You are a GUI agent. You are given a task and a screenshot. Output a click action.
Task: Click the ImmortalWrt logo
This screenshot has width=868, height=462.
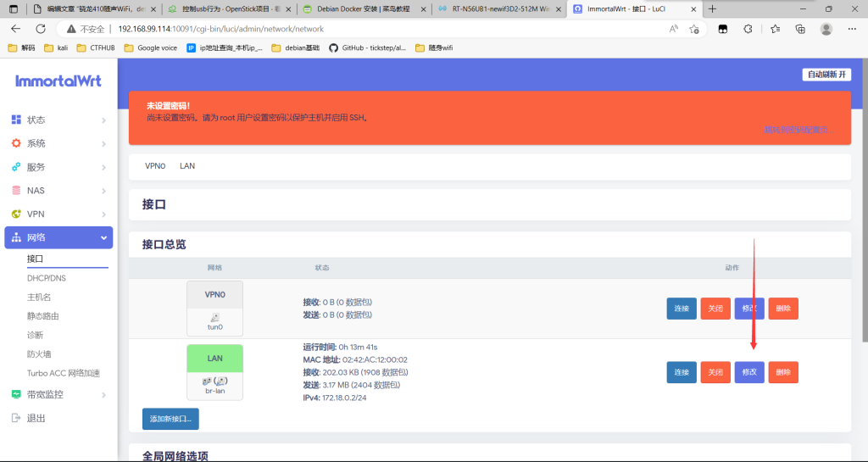click(58, 81)
